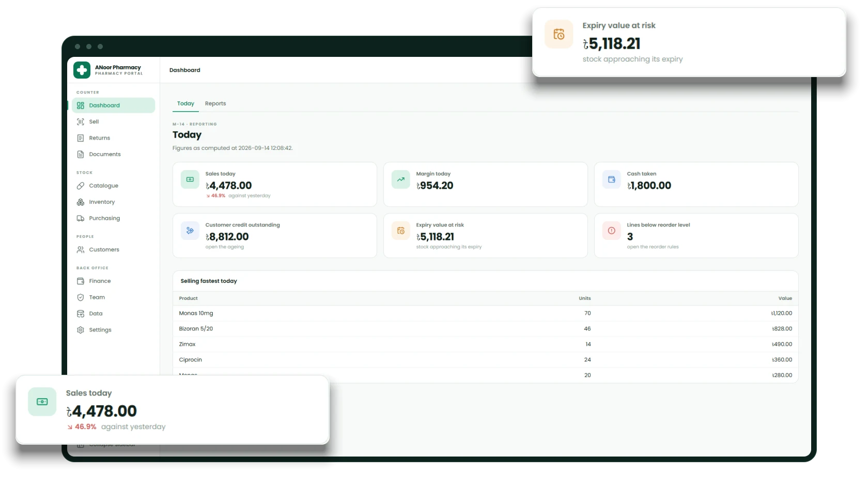Click the ANoor Pharmacy green cross logo
This screenshot has height=486, width=868.
click(82, 70)
